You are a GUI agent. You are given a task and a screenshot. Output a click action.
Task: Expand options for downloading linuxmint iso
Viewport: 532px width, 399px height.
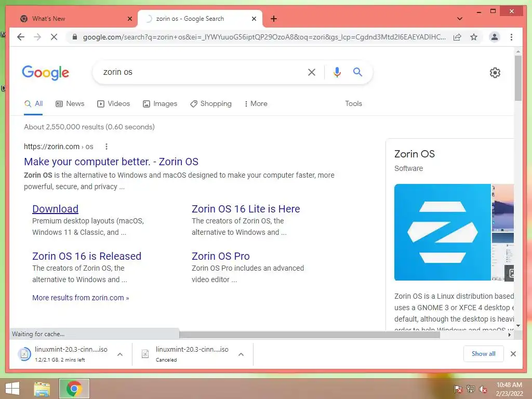coord(120,354)
